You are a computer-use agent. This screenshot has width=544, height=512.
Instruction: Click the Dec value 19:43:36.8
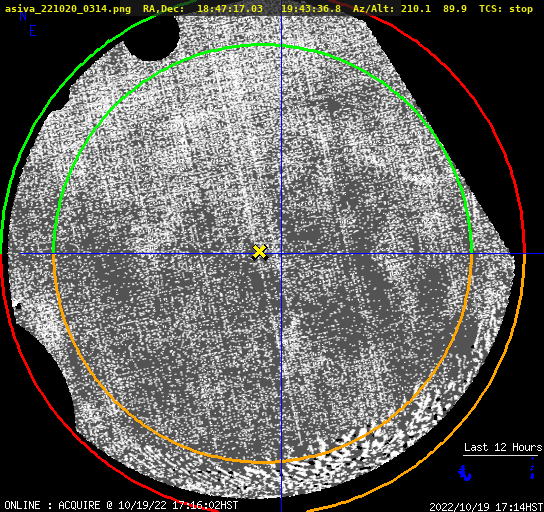click(311, 9)
